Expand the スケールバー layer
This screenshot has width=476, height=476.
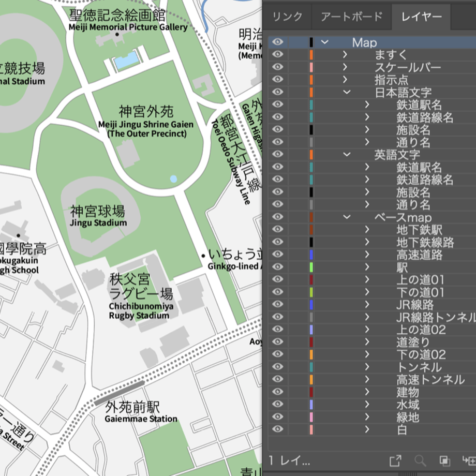(x=345, y=67)
